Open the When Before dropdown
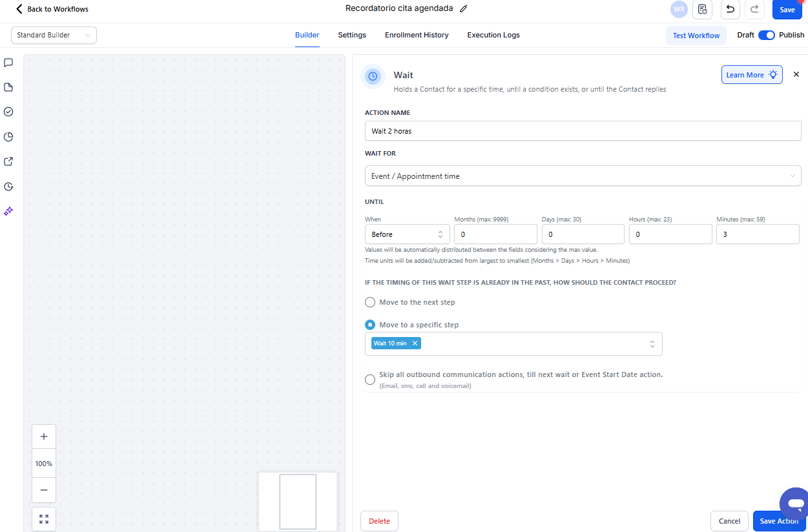 407,234
